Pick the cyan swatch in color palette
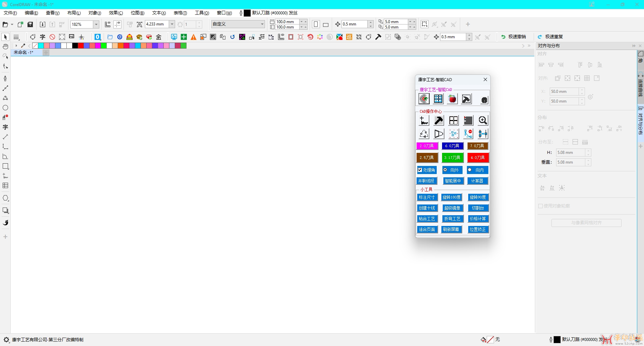Viewport: 644px width, 346px height. (x=41, y=46)
